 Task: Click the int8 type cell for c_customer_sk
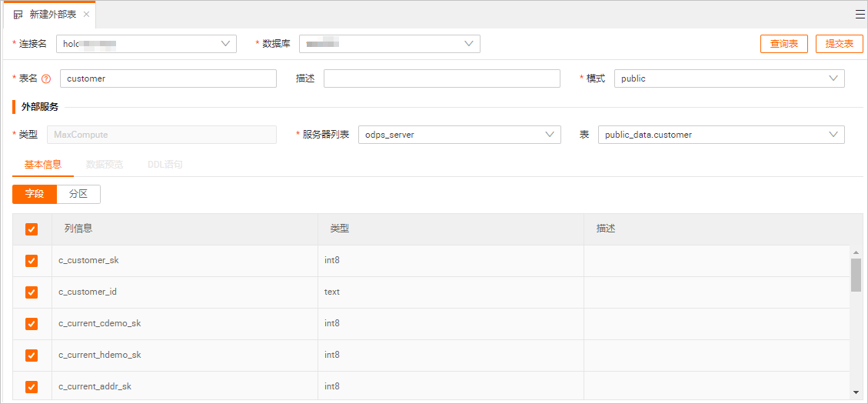pos(451,260)
